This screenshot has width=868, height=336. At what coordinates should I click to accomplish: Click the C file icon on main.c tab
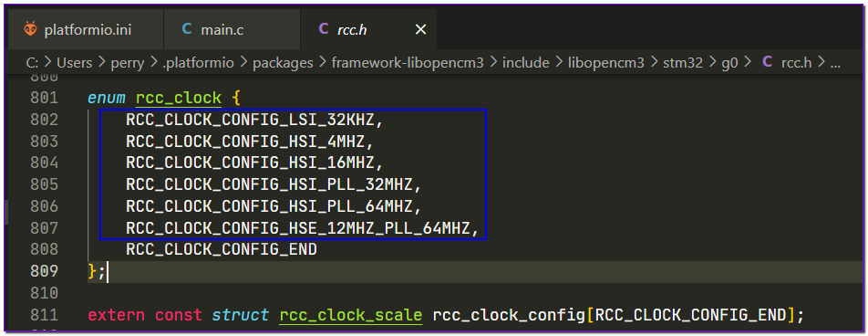tap(187, 29)
